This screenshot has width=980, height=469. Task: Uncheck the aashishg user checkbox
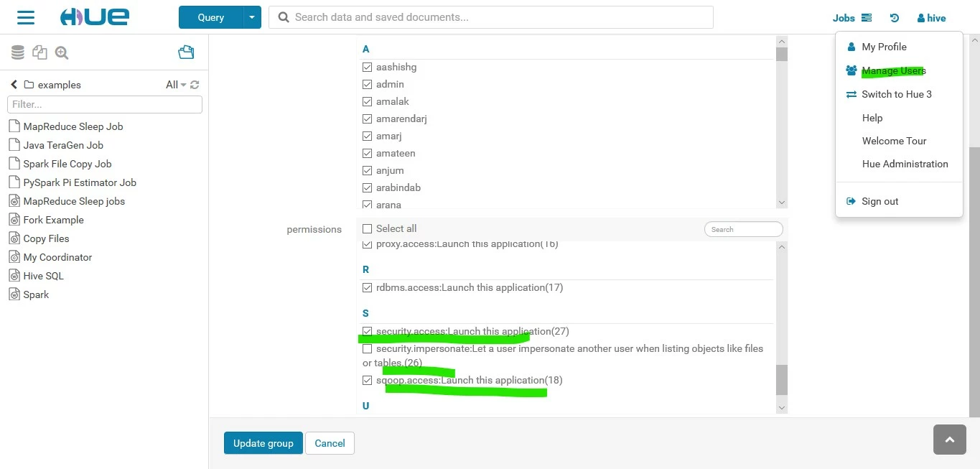(x=368, y=68)
